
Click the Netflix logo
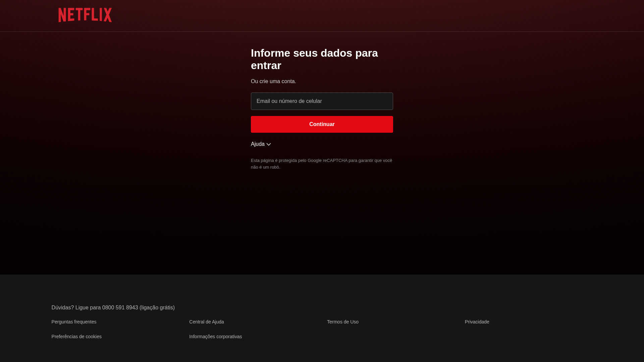85,15
